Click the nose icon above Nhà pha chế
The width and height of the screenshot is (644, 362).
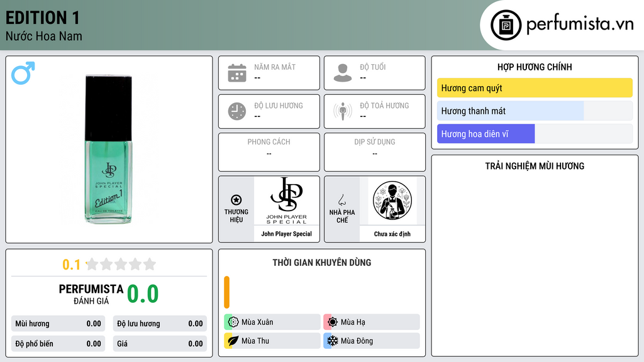341,200
